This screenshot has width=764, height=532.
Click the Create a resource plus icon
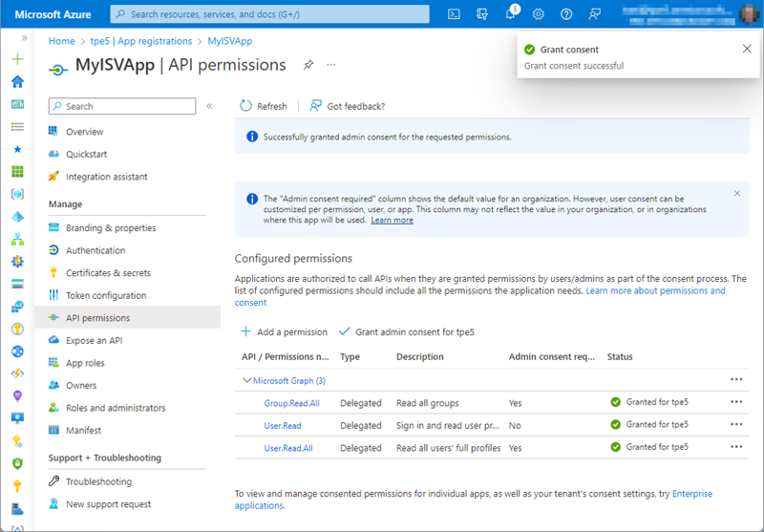(17, 59)
